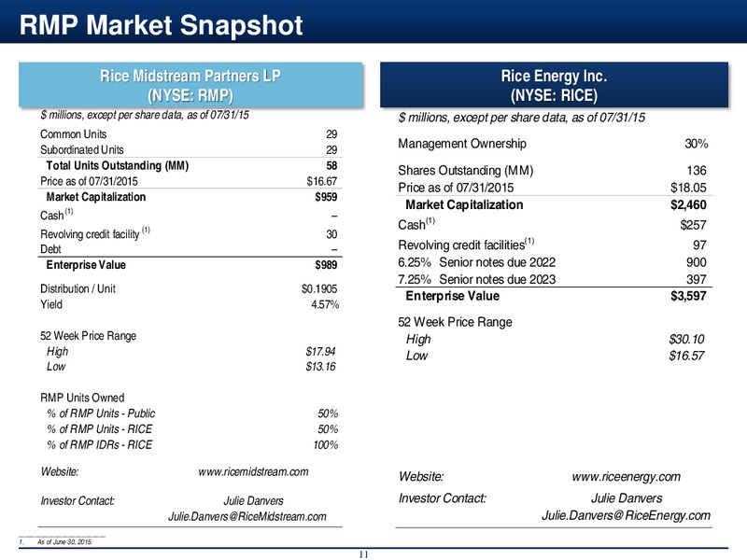Viewport: 747px width, 560px height.
Task: Click RICE Market Capitalization value $2,460
Action: click(688, 205)
